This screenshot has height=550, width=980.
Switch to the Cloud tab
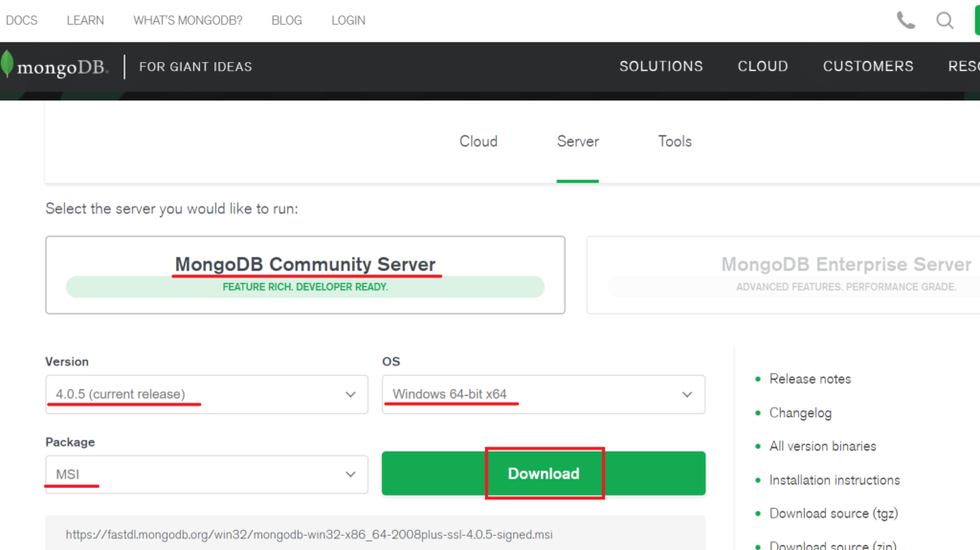pos(478,142)
